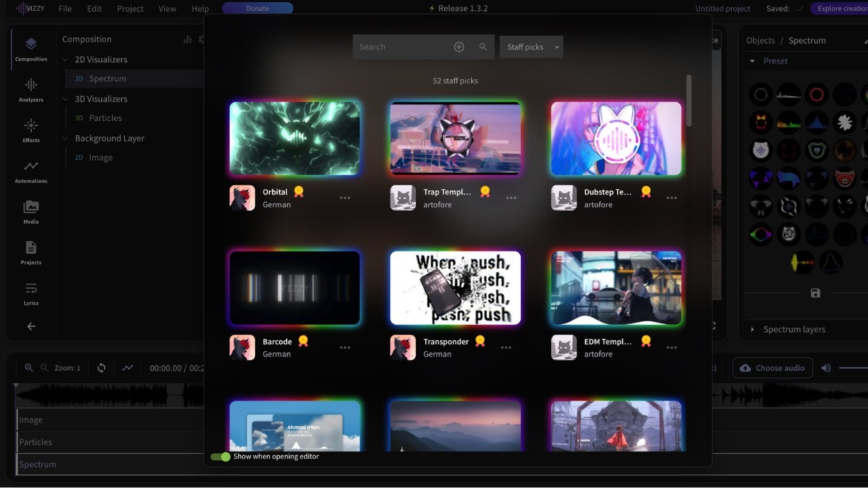The height and width of the screenshot is (488, 868).
Task: Collapse the Preset section
Action: coord(752,61)
